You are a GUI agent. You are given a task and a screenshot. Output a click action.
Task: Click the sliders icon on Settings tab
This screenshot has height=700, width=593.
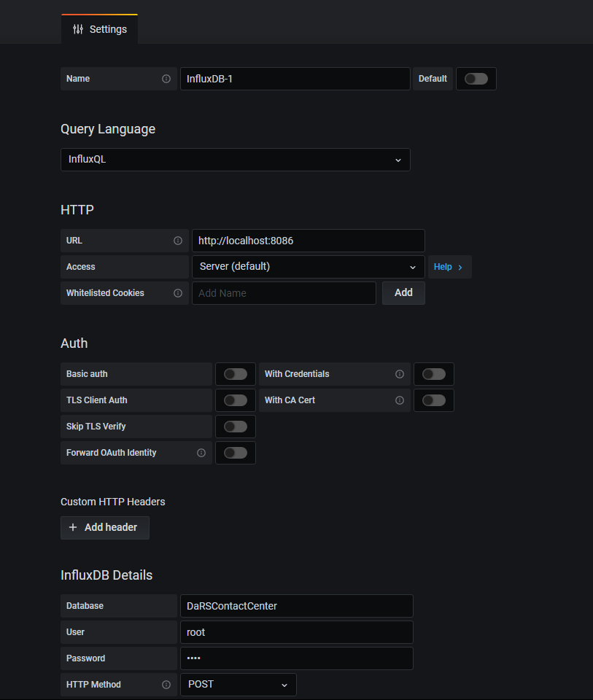[x=78, y=29]
